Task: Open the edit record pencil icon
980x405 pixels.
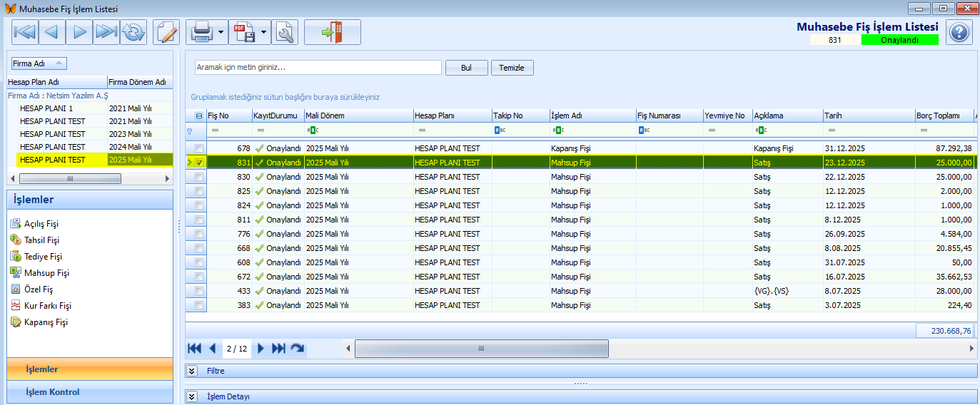Action: click(x=166, y=32)
